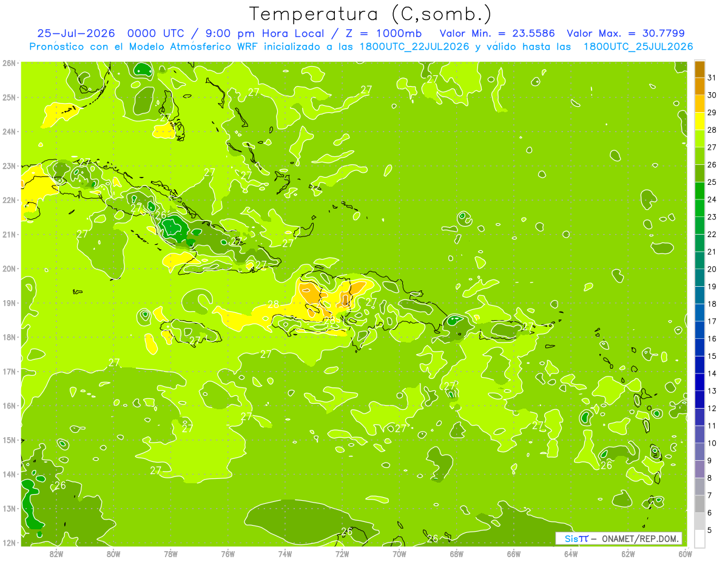This screenshot has width=728, height=562.
Task: Click the '74W' longitude axis label
Action: (285, 554)
